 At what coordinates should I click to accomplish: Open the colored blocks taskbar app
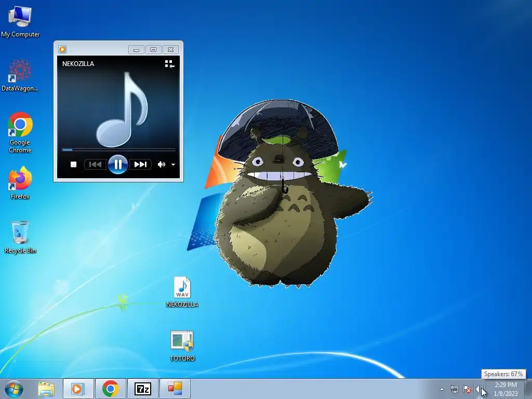tap(175, 389)
